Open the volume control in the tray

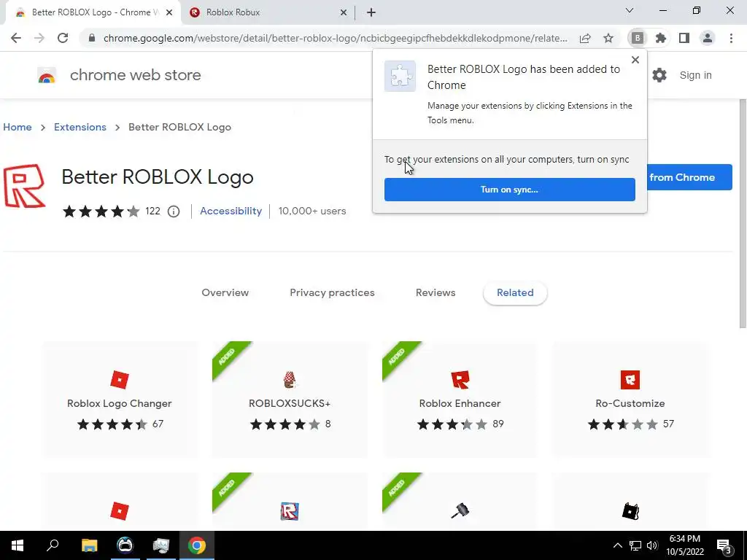click(x=652, y=545)
